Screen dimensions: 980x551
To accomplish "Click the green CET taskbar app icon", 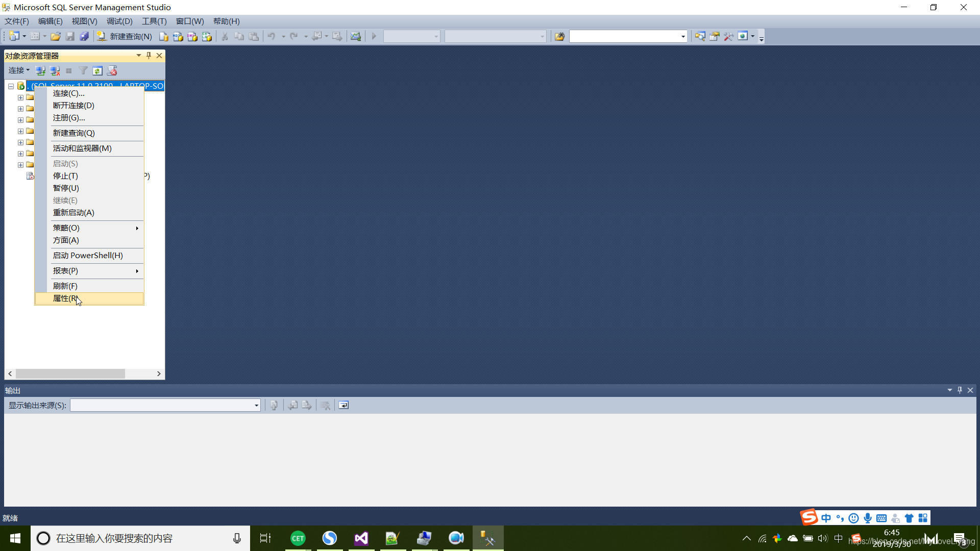I will [298, 538].
